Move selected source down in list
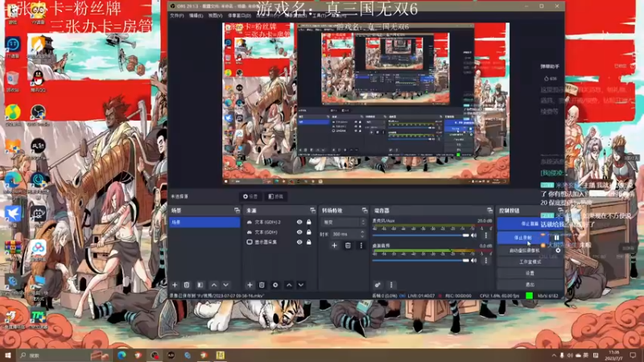 tap(301, 285)
